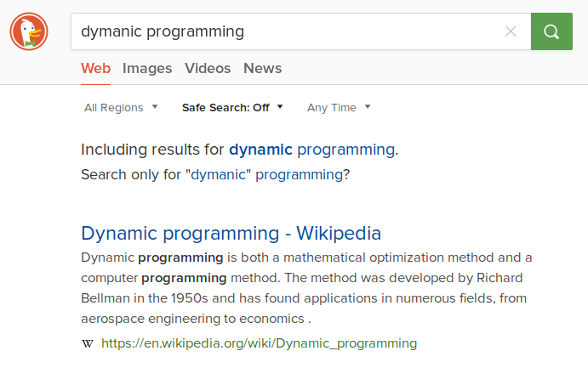Open the Safe Search: Off dropdown

232,108
